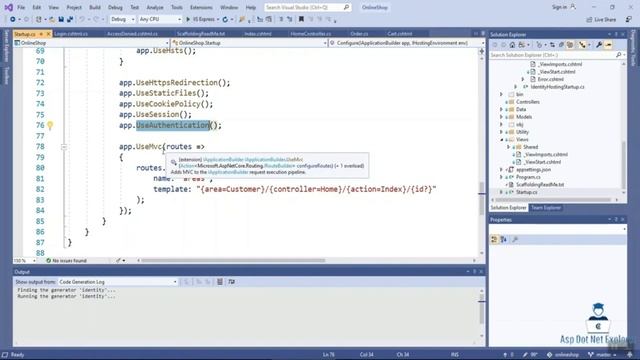Toggle Preview Selected Items in Solution Explorer toolbar
This screenshot has height=360, width=640.
608,45
